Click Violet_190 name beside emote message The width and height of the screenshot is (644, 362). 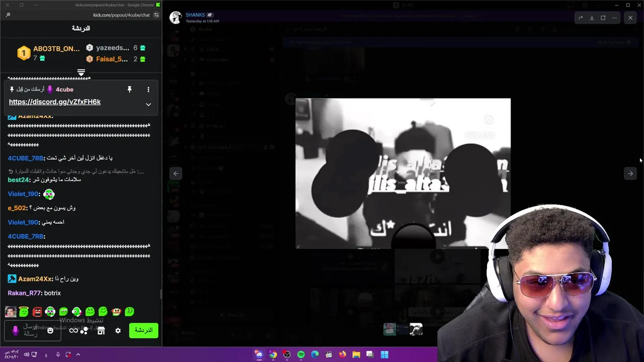(x=23, y=194)
